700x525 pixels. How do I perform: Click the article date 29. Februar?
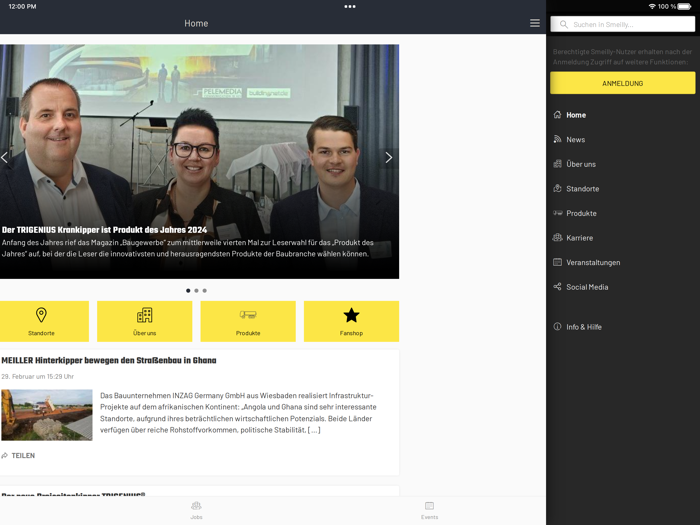click(x=38, y=376)
